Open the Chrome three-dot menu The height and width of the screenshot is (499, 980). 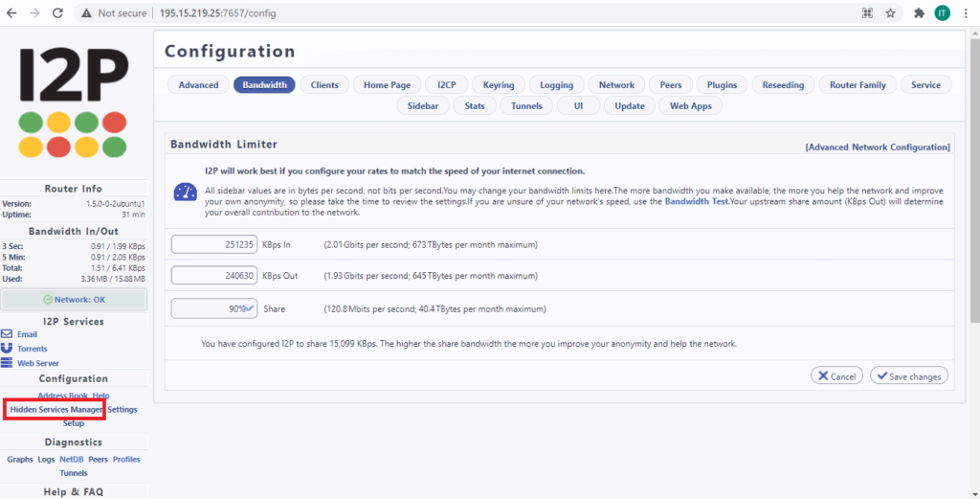click(x=966, y=13)
